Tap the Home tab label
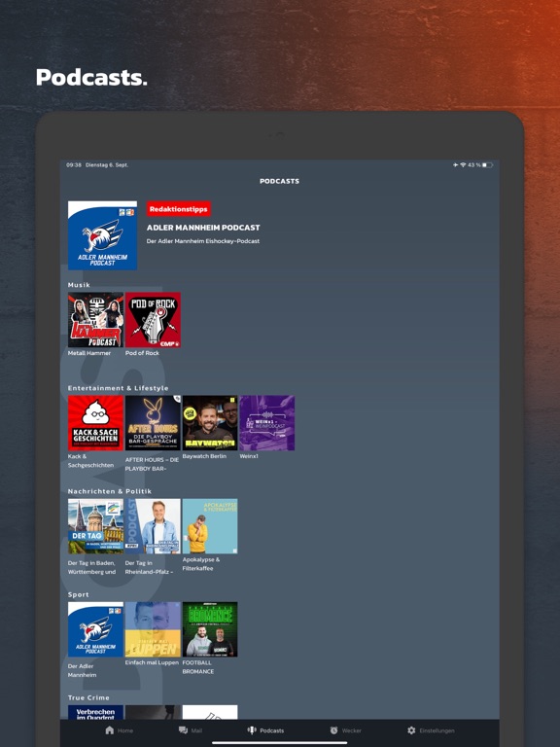The width and height of the screenshot is (560, 747). coord(125,730)
